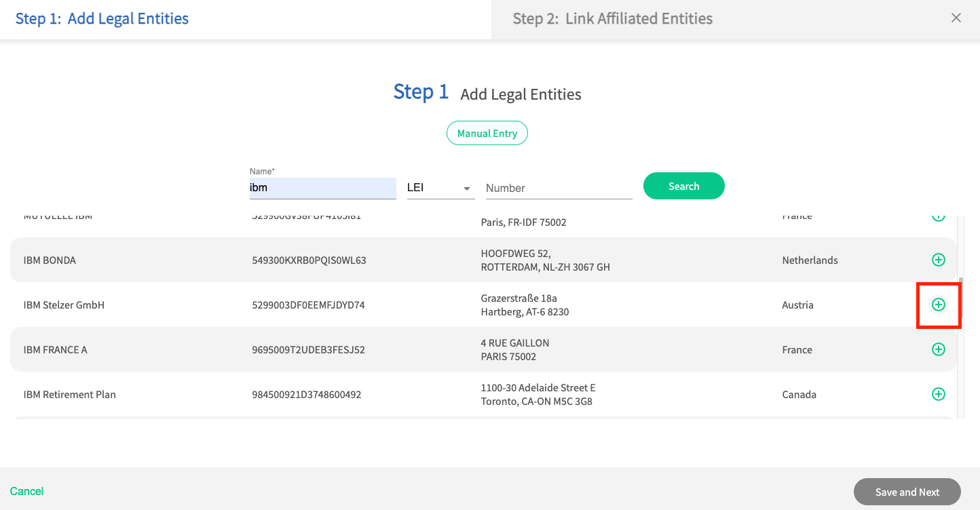The height and width of the screenshot is (510, 980).
Task: Cancel the entity wizard
Action: (27, 491)
